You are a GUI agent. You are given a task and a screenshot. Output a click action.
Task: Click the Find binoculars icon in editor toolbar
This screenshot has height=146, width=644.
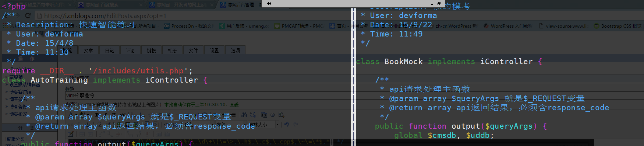[244, 115]
